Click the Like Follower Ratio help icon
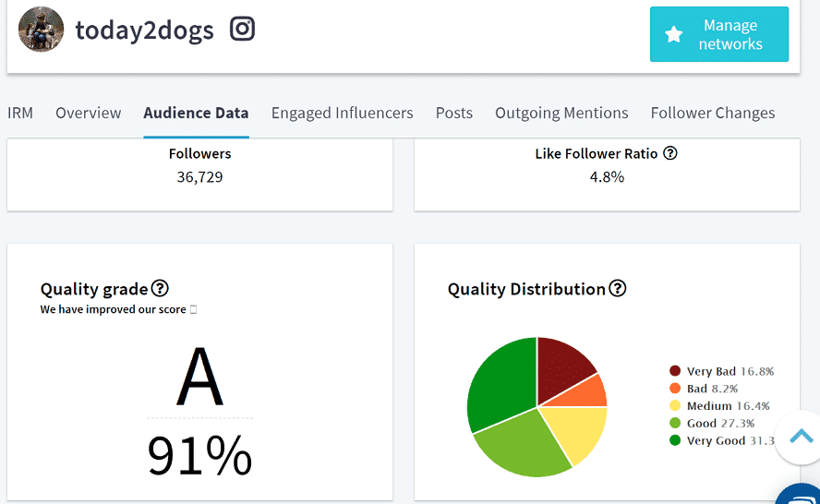 [669, 153]
